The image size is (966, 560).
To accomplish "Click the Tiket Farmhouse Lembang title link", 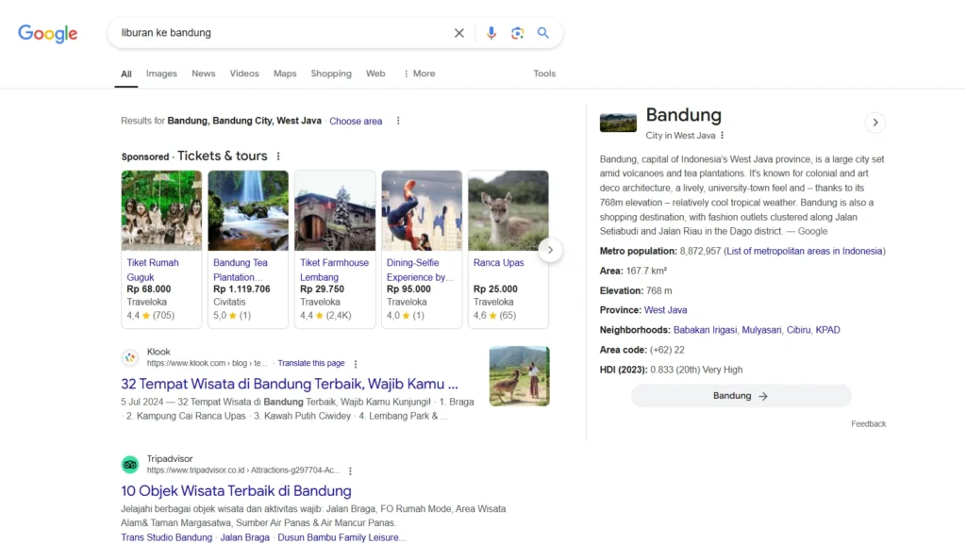I will point(335,270).
